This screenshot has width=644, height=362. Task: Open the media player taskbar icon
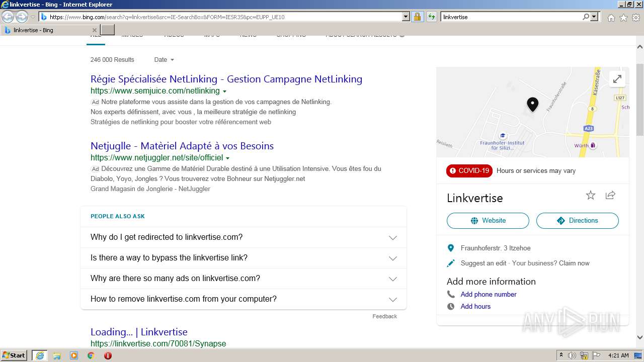(74, 355)
